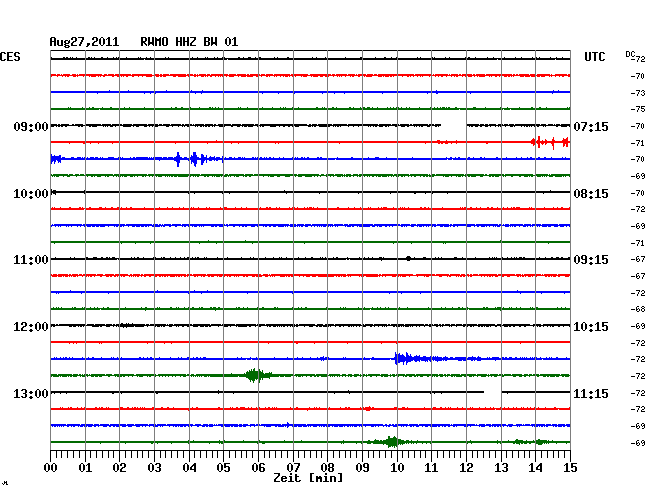Click the CES column header
The width and height of the screenshot is (650, 494).
(10, 57)
